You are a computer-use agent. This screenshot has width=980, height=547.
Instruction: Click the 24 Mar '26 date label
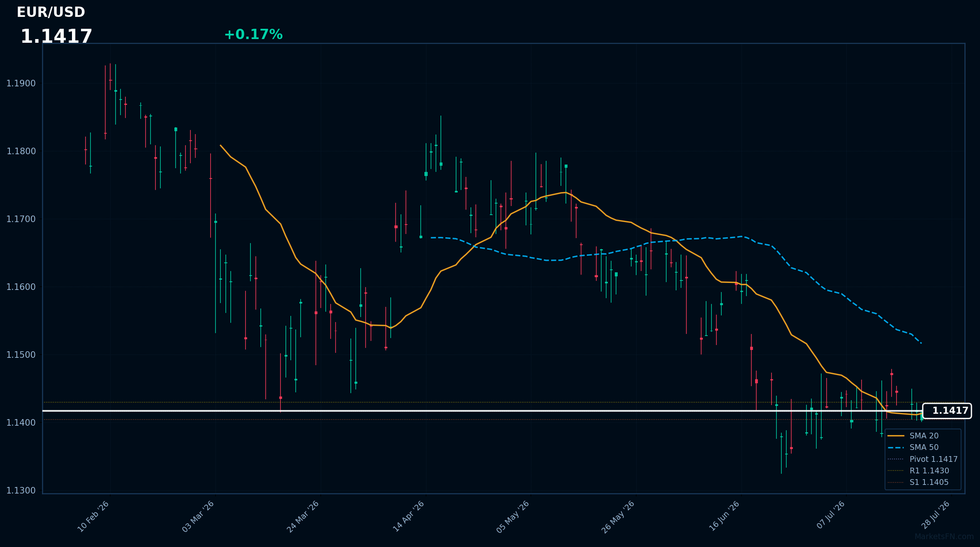point(303,517)
